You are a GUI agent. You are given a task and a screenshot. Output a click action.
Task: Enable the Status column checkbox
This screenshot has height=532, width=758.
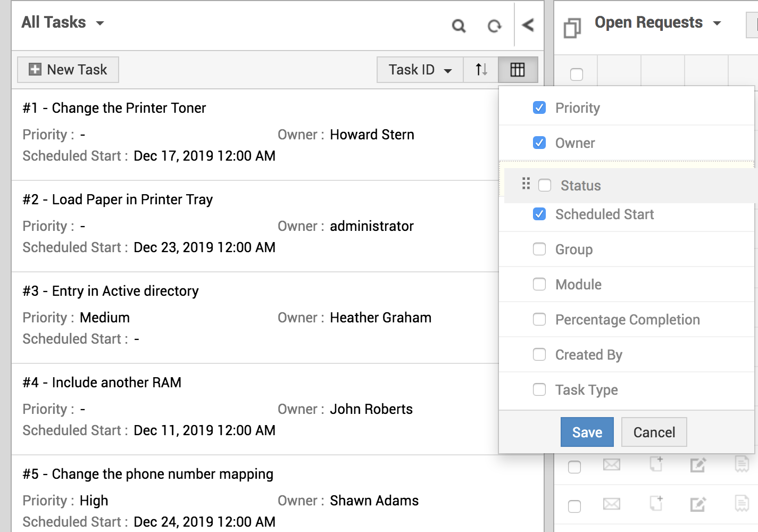coord(545,185)
